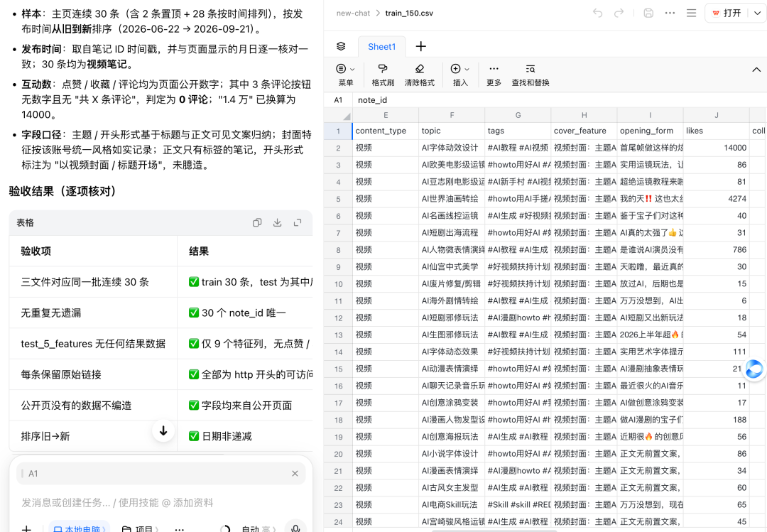Select the tags header cell

coord(518,131)
